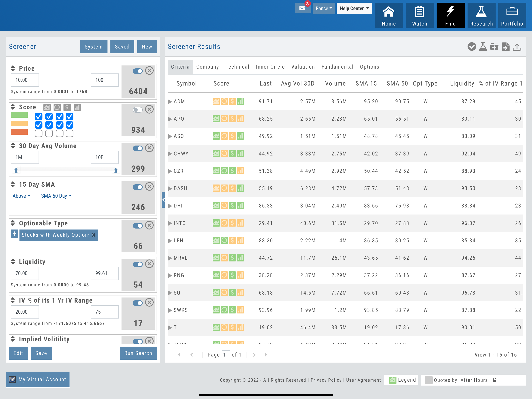Open the Watch clipboard section
532x399 pixels.
pos(419,15)
